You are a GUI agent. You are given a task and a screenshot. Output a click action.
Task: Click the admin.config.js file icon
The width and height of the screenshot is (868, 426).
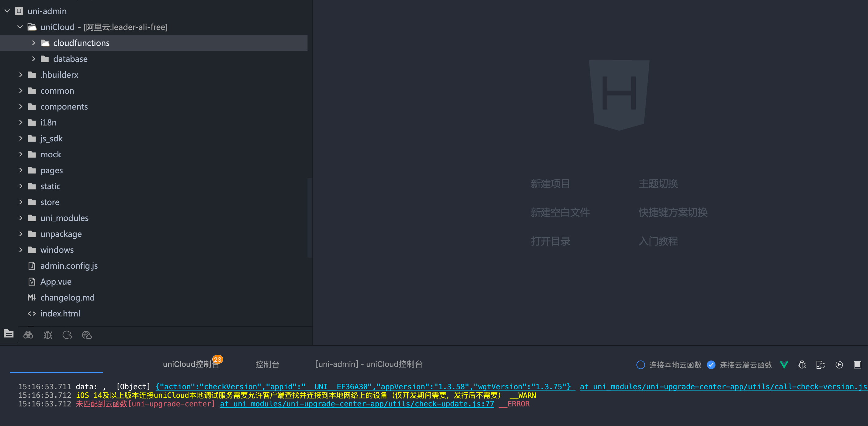click(32, 266)
